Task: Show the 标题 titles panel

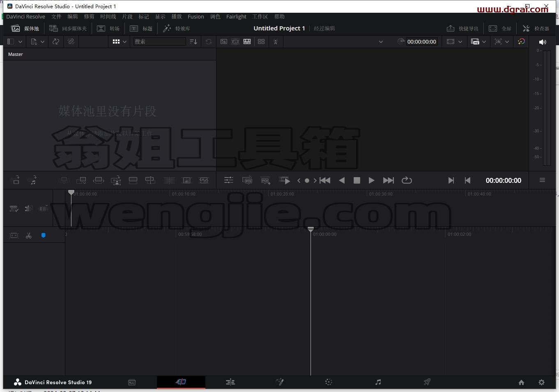Action: [x=141, y=28]
